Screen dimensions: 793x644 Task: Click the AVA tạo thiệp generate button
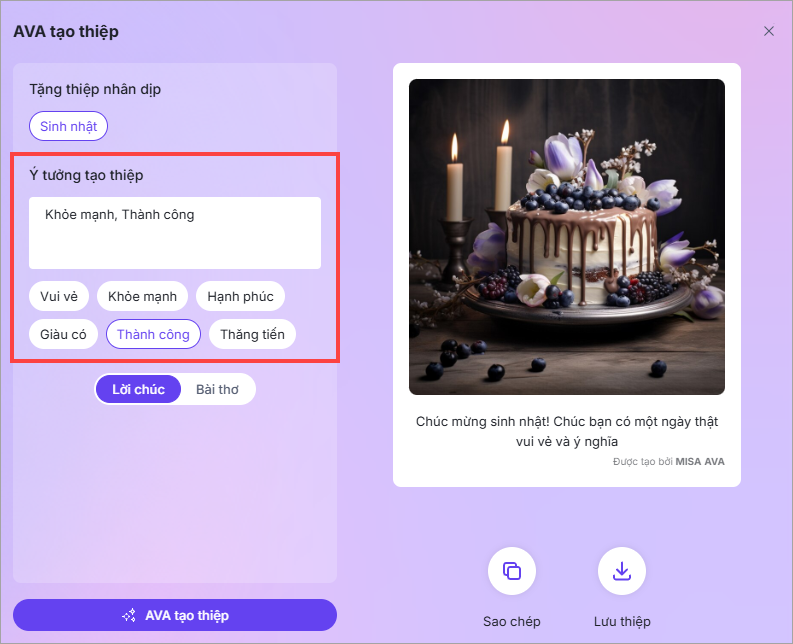tap(175, 615)
